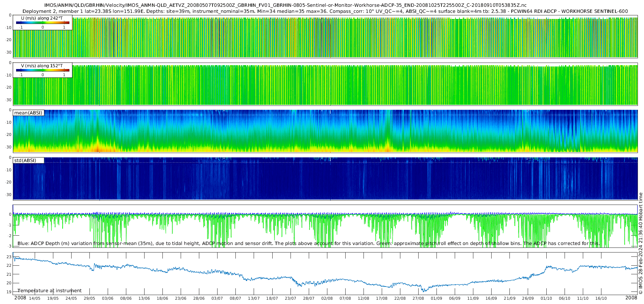
Task: Click the 27/08 date tick label
Action: point(418,299)
